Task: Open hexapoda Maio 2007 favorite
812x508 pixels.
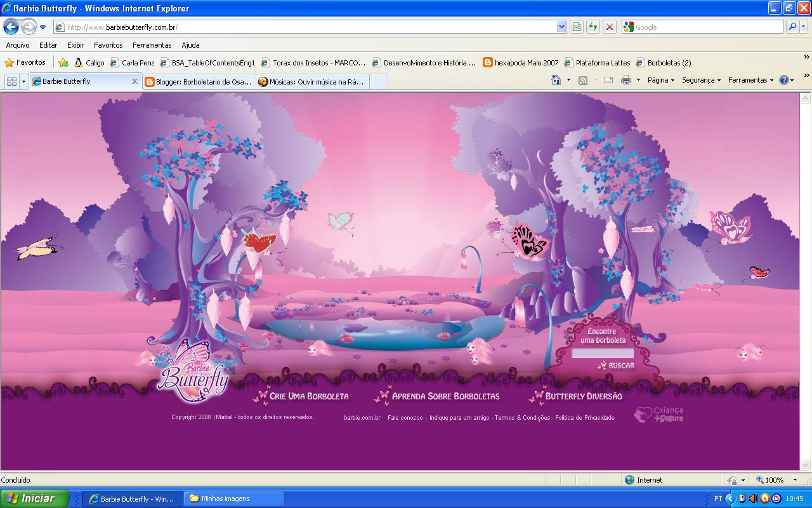Action: (x=521, y=63)
